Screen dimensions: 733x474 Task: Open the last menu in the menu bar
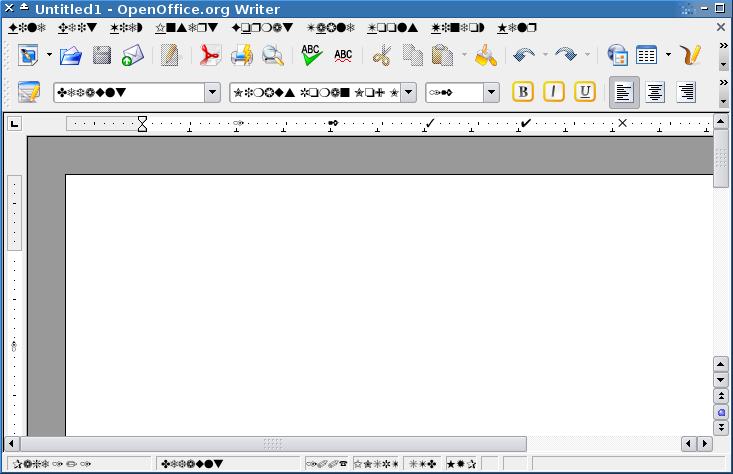tap(519, 28)
